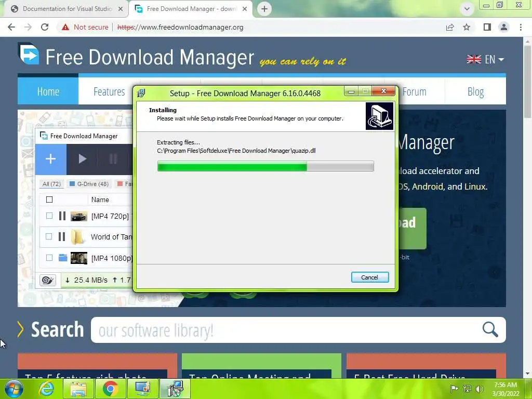The height and width of the screenshot is (399, 532).
Task: Click the address bar URL
Action: click(180, 27)
